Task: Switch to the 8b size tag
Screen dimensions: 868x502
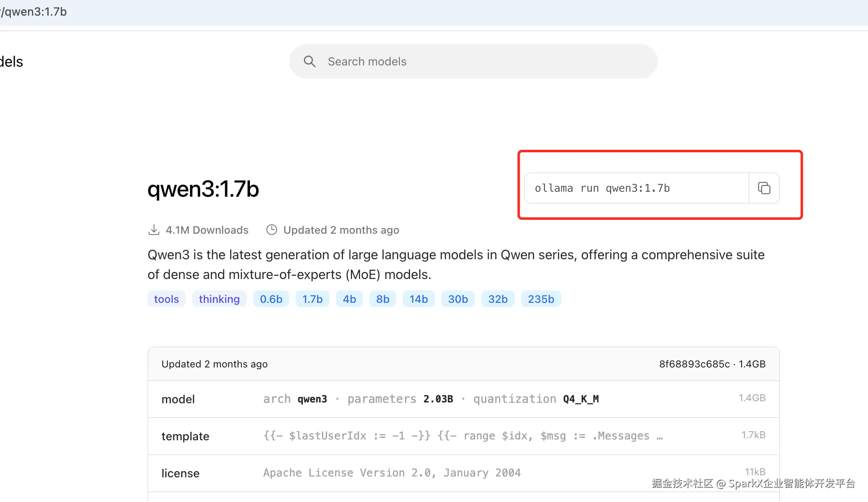Action: tap(383, 299)
